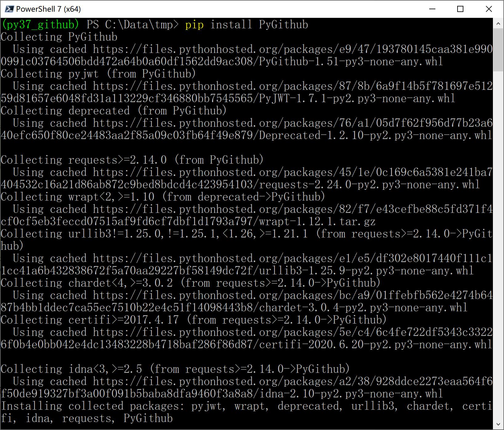Image resolution: width=504 pixels, height=430 pixels.
Task: Click 'wrapt-1.12.1.tar.gz' filename
Action: point(317,221)
